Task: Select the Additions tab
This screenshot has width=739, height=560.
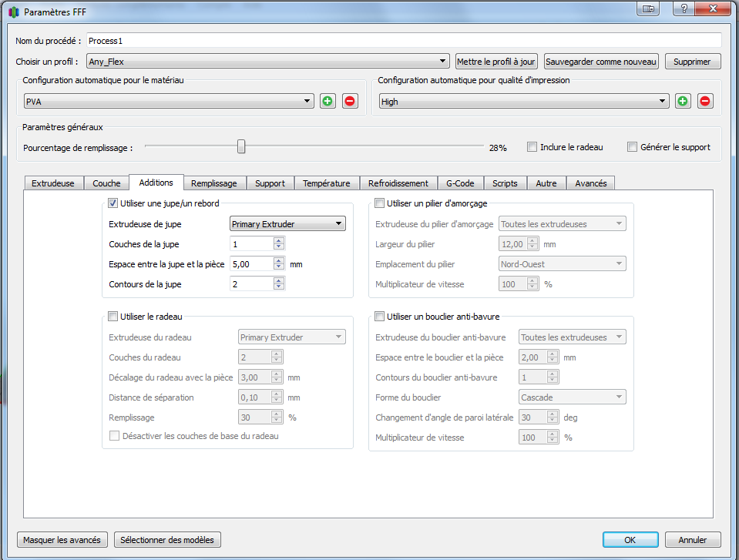Action: point(156,183)
